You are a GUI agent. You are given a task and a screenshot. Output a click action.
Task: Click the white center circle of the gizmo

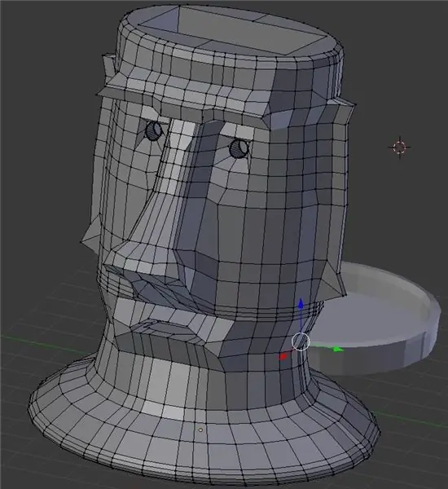pyautogui.click(x=301, y=341)
